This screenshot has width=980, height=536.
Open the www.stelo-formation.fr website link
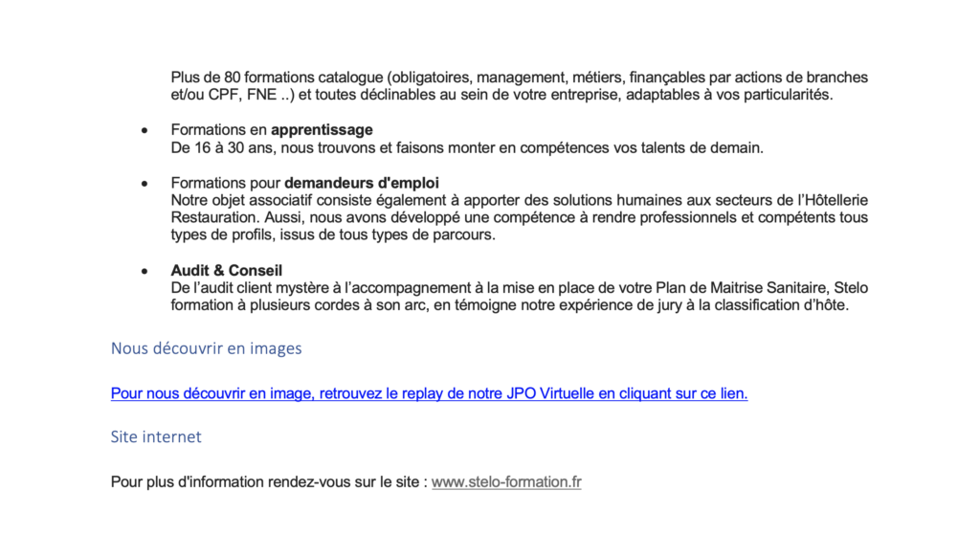506,482
